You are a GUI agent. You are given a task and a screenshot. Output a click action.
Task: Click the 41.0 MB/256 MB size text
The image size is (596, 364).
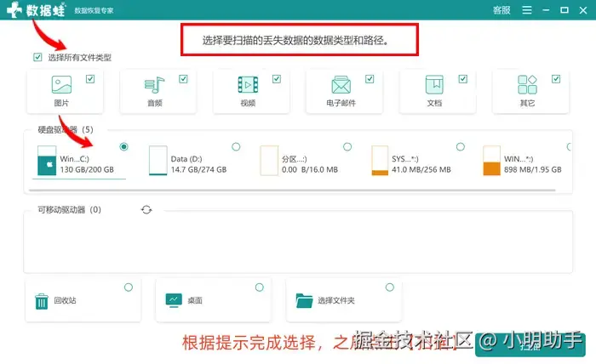click(x=421, y=169)
